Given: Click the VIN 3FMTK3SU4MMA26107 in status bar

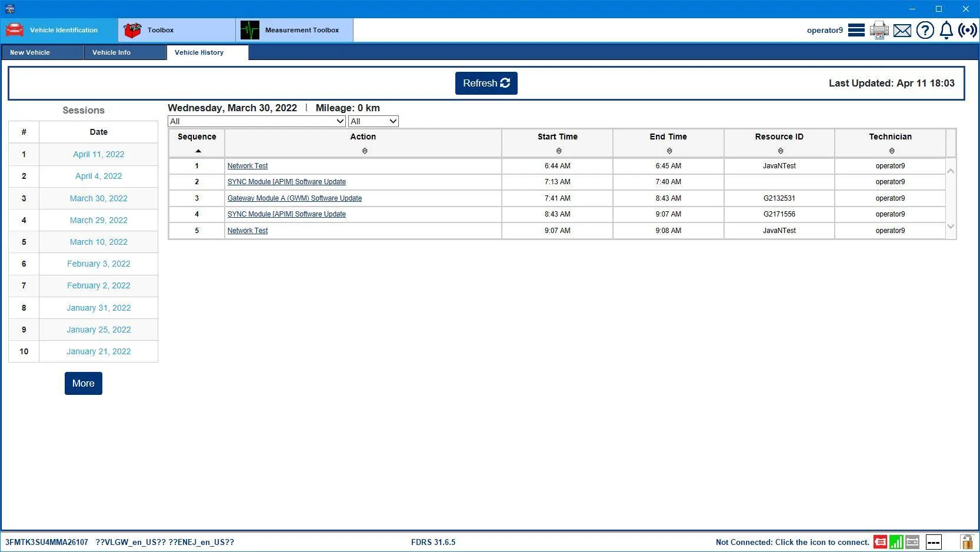Looking at the screenshot, I should point(46,542).
